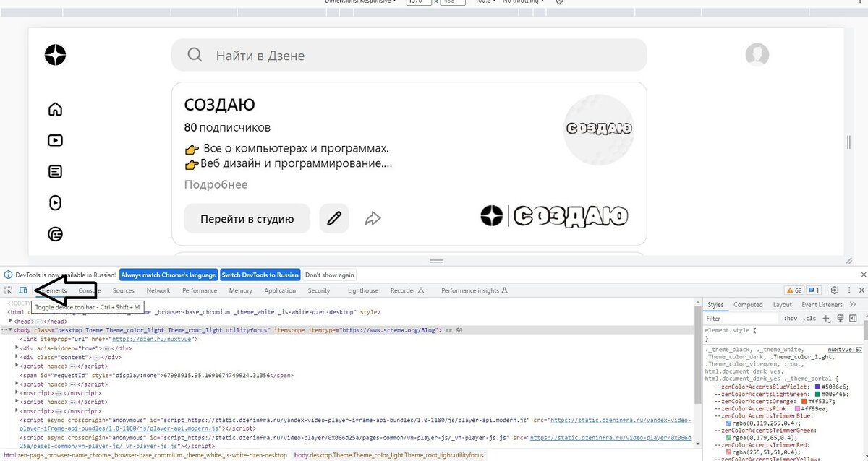Screen dimensions: 868x461
Task: Open the Home icon in Dzen sidebar
Action: pyautogui.click(x=55, y=109)
